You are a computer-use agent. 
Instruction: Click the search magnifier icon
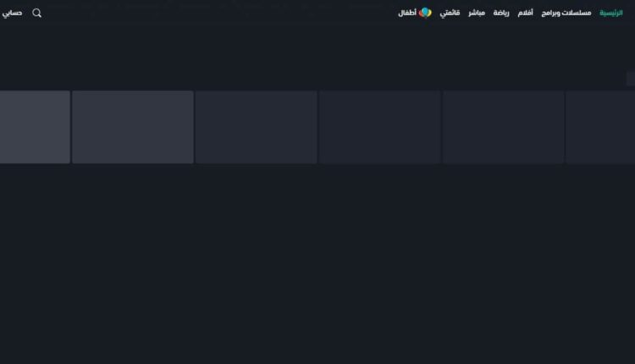[x=36, y=13]
